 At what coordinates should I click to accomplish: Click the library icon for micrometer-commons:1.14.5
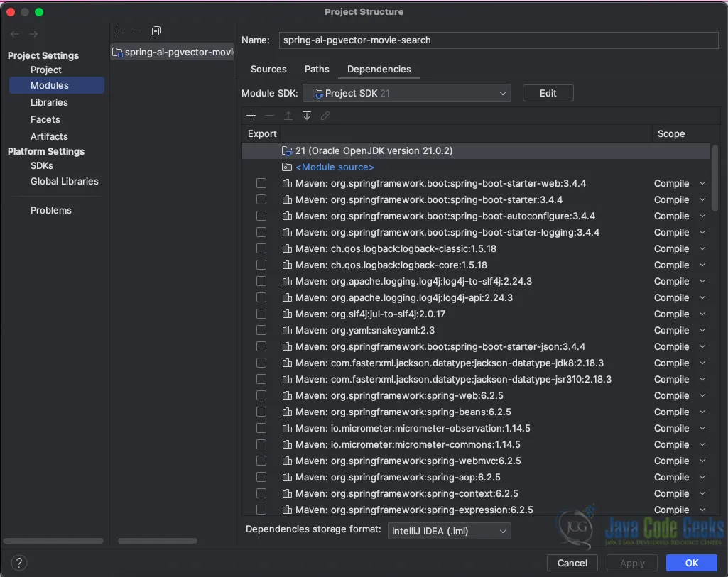point(287,444)
